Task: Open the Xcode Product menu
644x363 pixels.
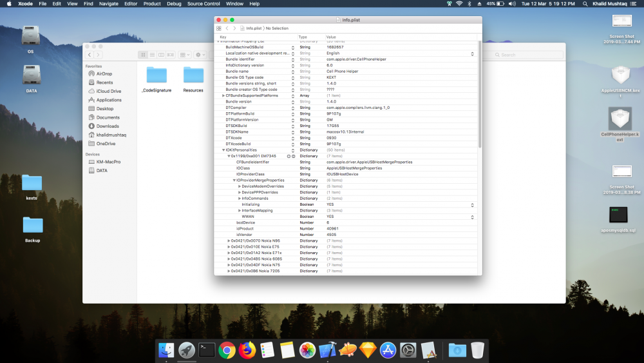Action: click(x=152, y=4)
